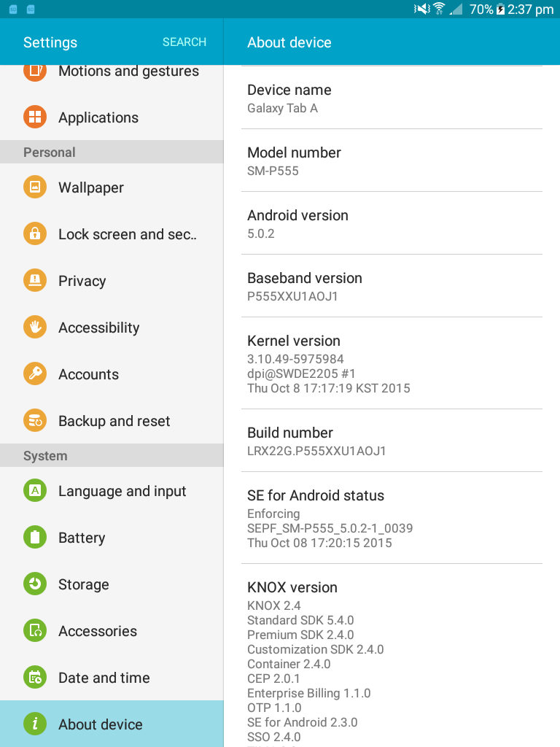Tap the Storage circle icon
Image resolution: width=560 pixels, height=747 pixels.
(x=34, y=584)
